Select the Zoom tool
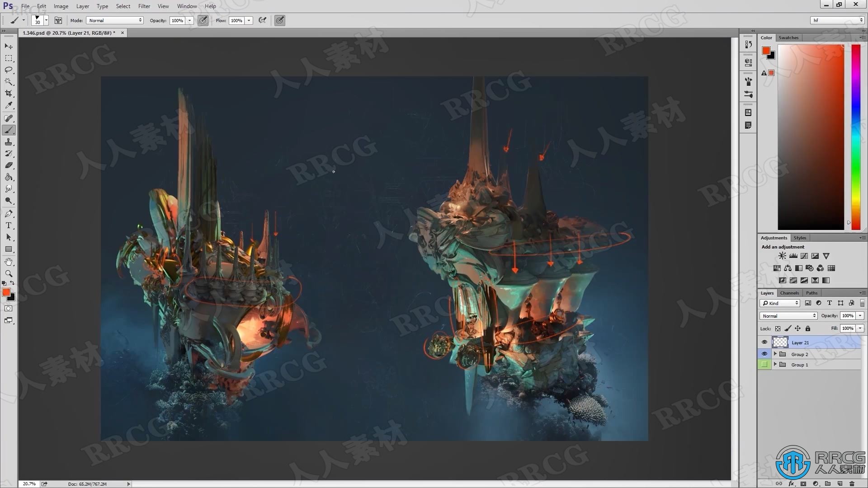The width and height of the screenshot is (868, 488). (x=9, y=274)
